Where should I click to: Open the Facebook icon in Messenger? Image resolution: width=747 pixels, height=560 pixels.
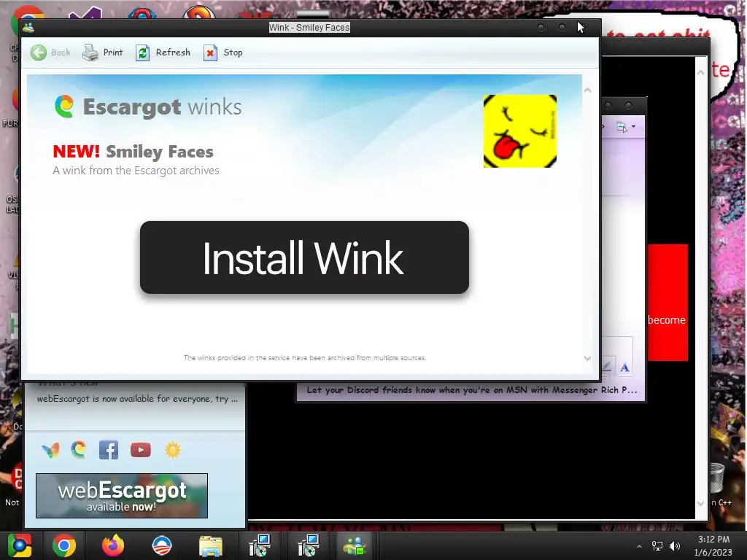(x=109, y=450)
